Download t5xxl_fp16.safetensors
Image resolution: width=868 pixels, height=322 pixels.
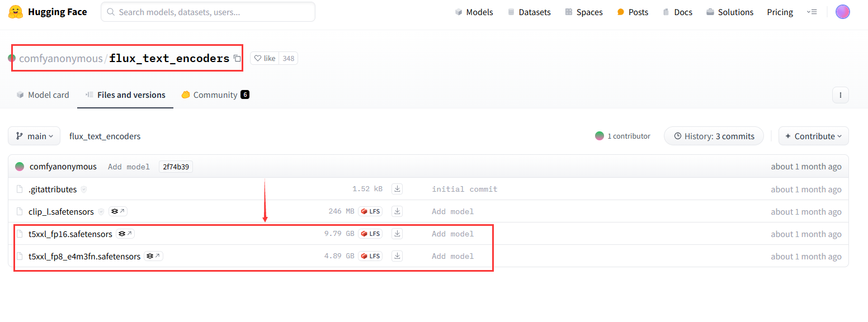point(397,234)
